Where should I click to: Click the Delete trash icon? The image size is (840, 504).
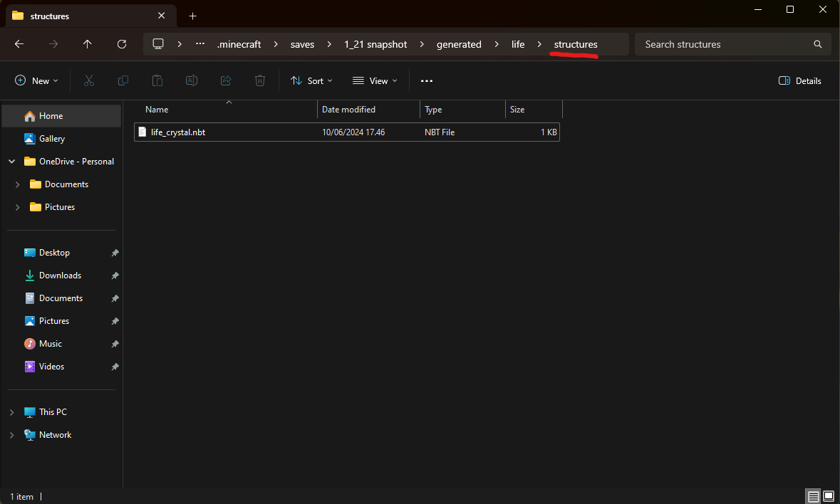(x=260, y=81)
